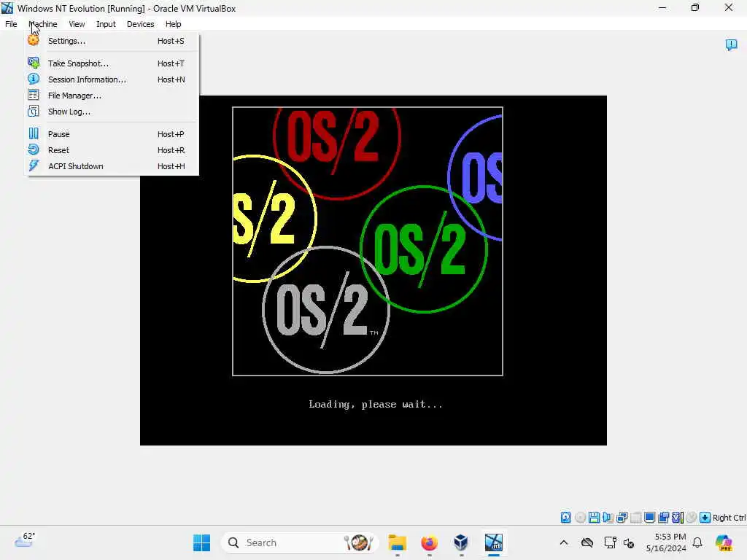Viewport: 747px width, 560px height.
Task: Show hidden system tray icons
Action: [564, 542]
